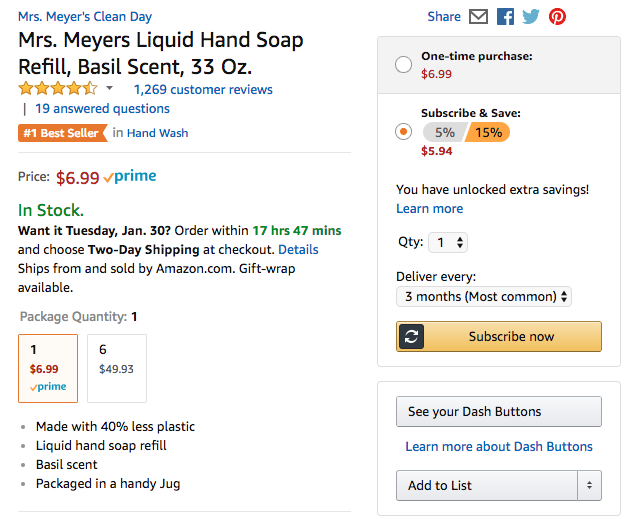This screenshot has width=627, height=519.
Task: Share product via email envelope icon
Action: tap(479, 16)
